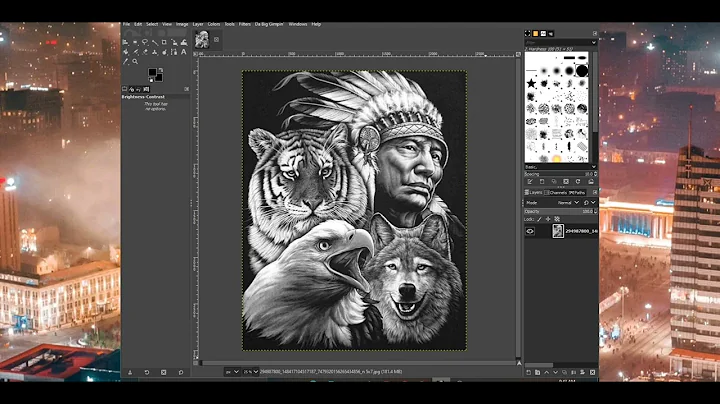Image resolution: width=720 pixels, height=404 pixels.
Task: Select the Smudge tool
Action: pos(164,52)
